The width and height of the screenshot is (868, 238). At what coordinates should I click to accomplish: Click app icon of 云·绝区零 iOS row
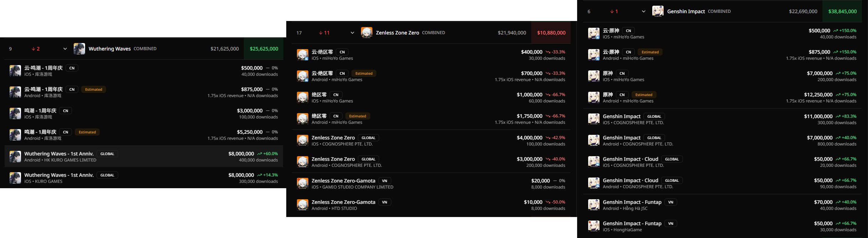click(x=303, y=55)
